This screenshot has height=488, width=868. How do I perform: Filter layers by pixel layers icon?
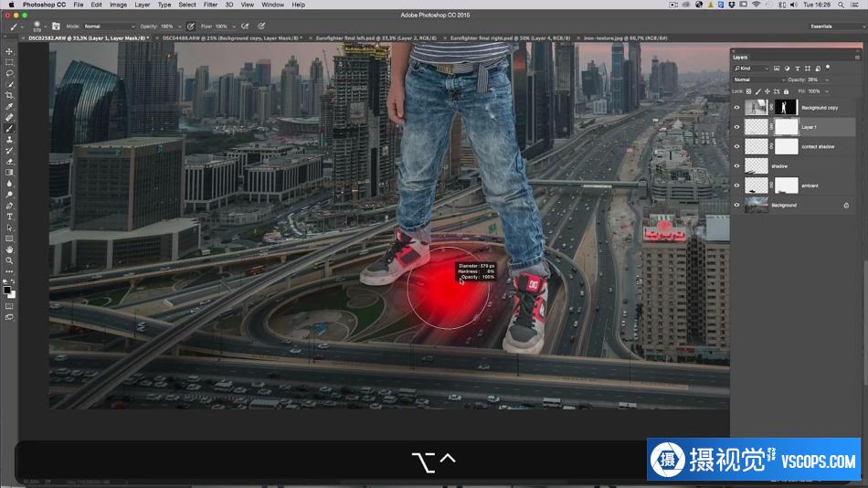(776, 69)
